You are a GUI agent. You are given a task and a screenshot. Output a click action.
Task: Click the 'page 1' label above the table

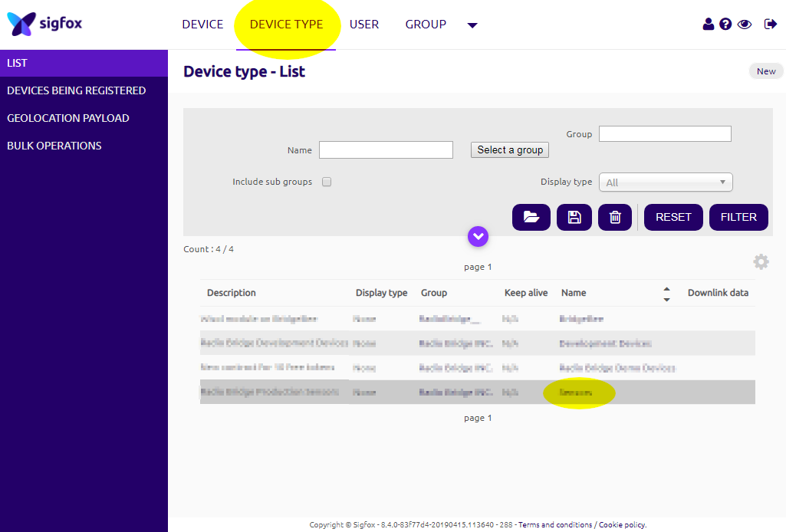click(478, 267)
